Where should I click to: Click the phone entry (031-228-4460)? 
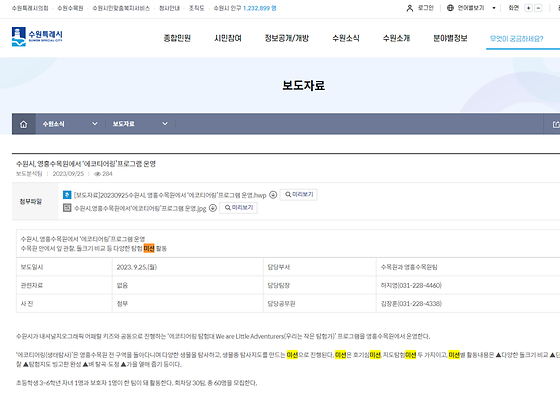coord(420,285)
